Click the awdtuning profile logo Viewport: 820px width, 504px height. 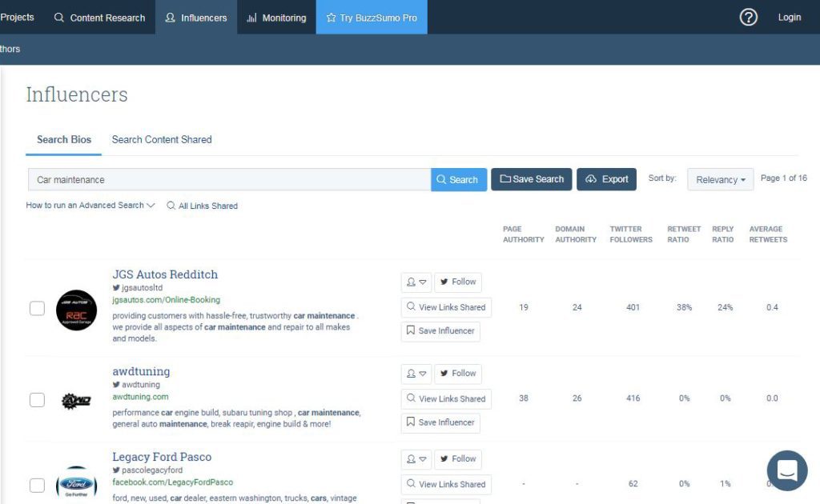coord(76,401)
